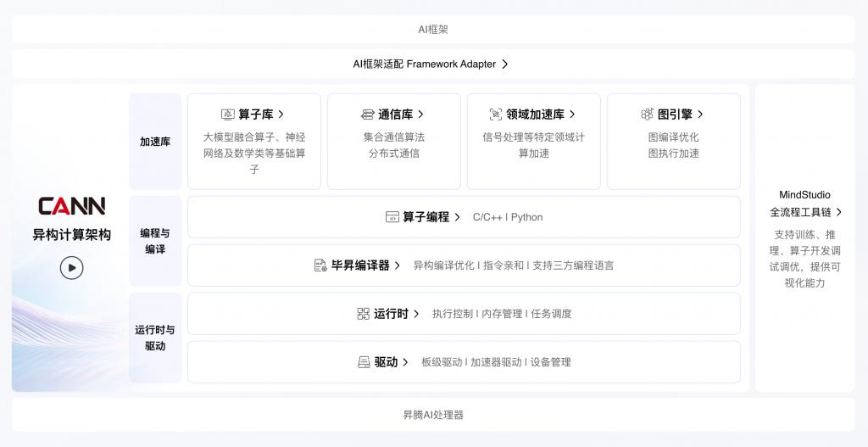Image resolution: width=868 pixels, height=447 pixels.
Task: Expand the chevron next to 驱动
Action: (406, 362)
